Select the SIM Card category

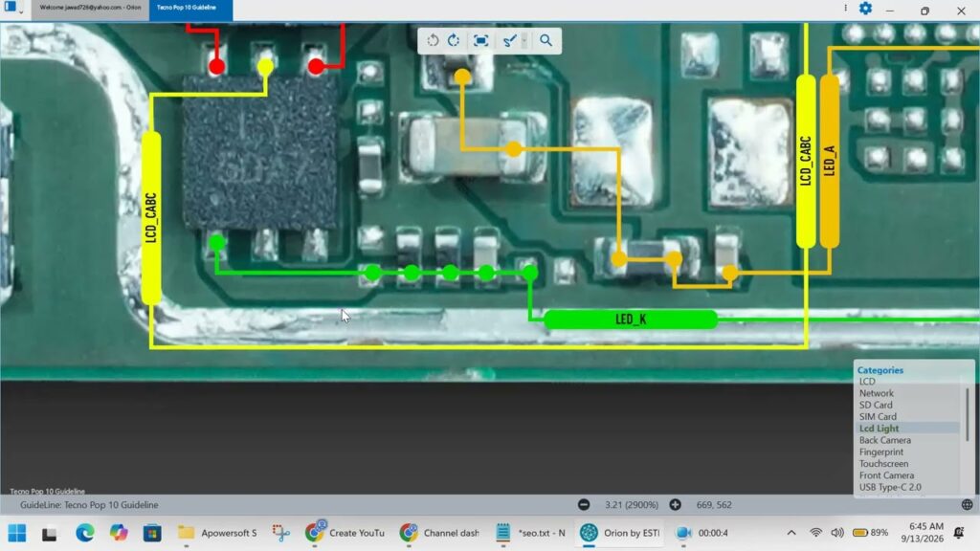(x=878, y=417)
